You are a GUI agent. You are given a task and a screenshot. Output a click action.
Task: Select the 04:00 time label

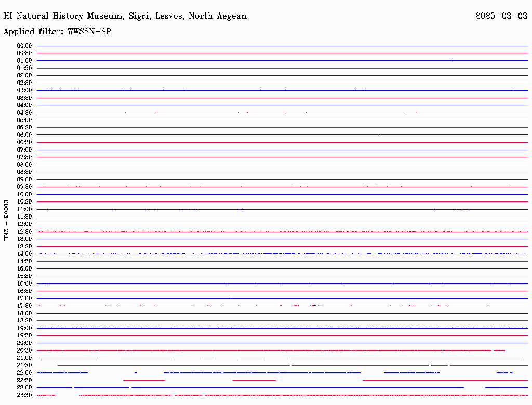pyautogui.click(x=24, y=105)
